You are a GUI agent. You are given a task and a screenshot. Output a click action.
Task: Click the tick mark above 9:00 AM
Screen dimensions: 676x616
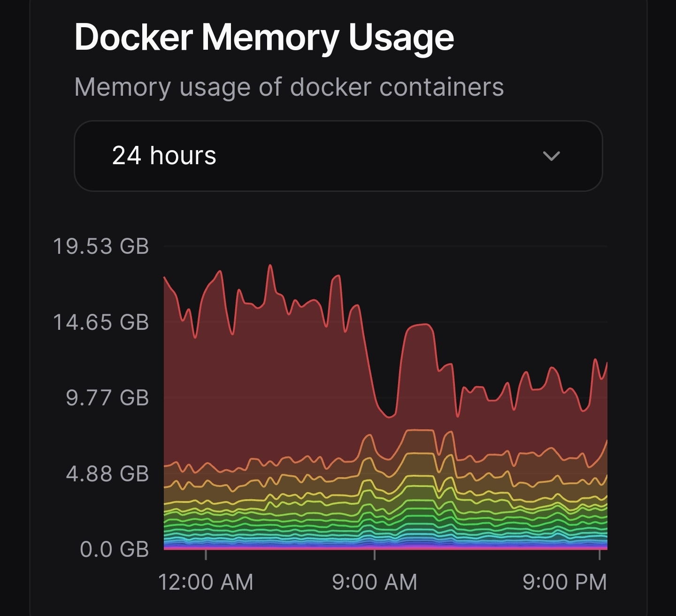(374, 555)
